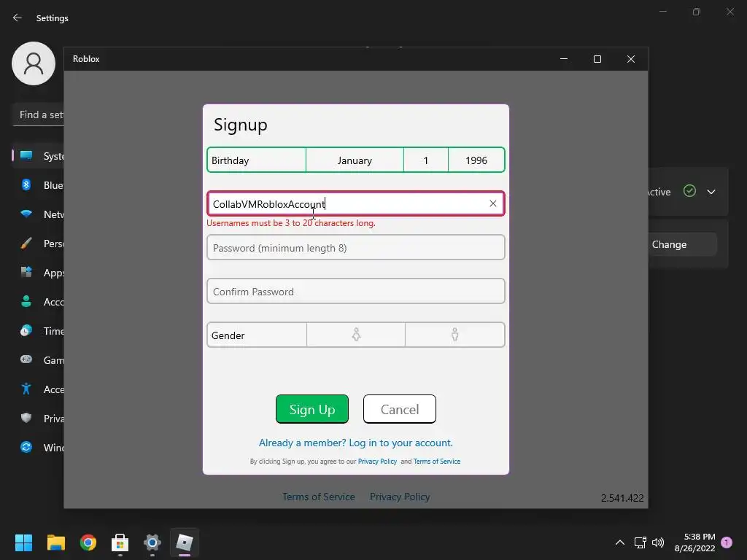Select the System category in Settings
The width and height of the screenshot is (747, 560).
tap(38, 156)
